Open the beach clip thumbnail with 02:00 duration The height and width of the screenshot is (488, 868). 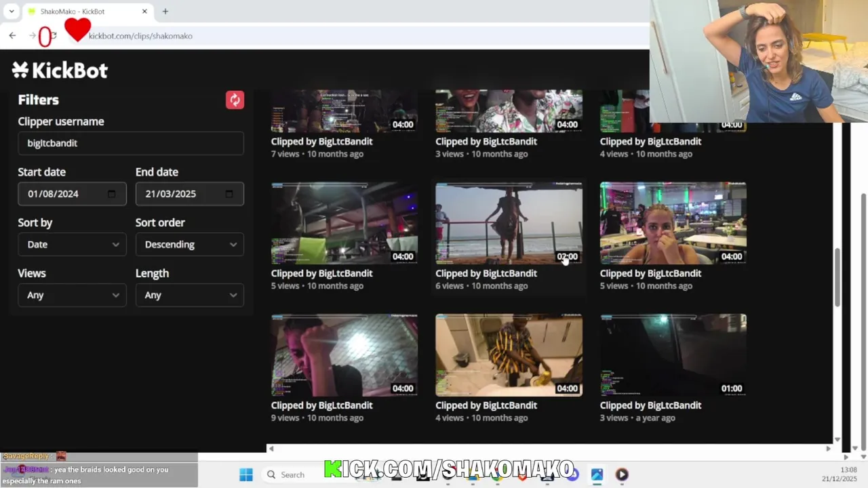click(x=509, y=223)
